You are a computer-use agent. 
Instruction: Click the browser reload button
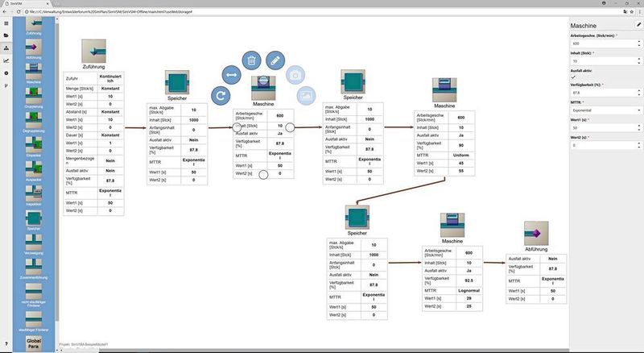(18, 11)
